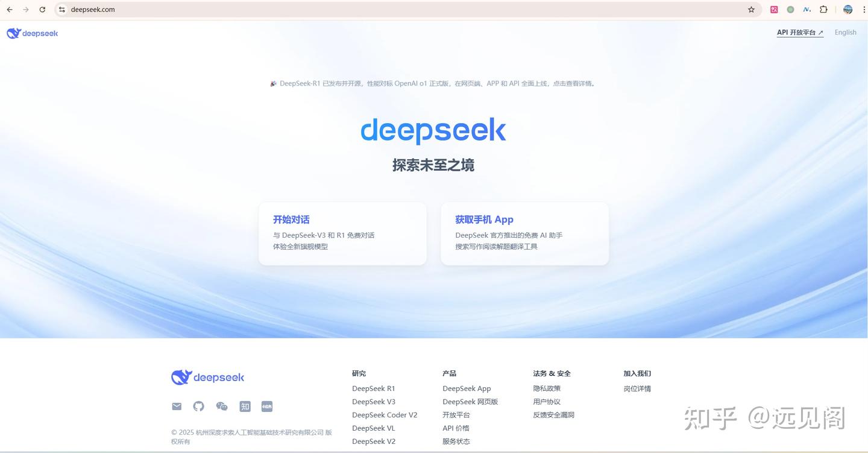Screen dimensions: 868x453
Task: Open the browser extensions puzzle icon
Action: 823,9
